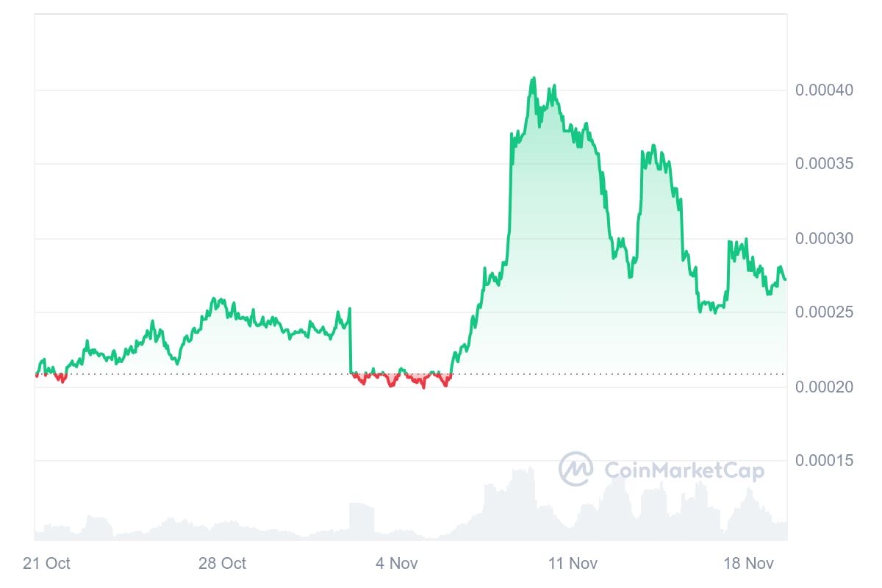Click the 18 Nov date label

749,564
